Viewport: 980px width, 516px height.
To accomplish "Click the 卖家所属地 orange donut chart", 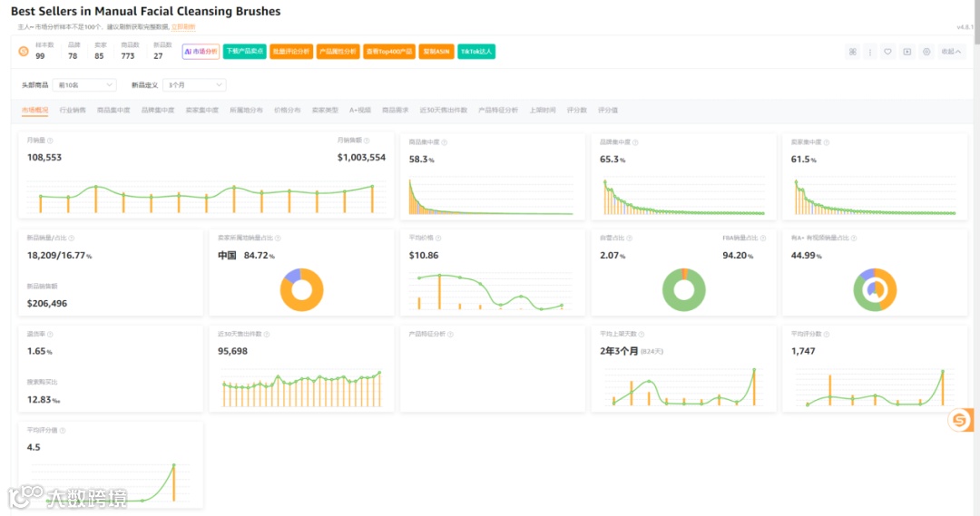I will pos(301,290).
